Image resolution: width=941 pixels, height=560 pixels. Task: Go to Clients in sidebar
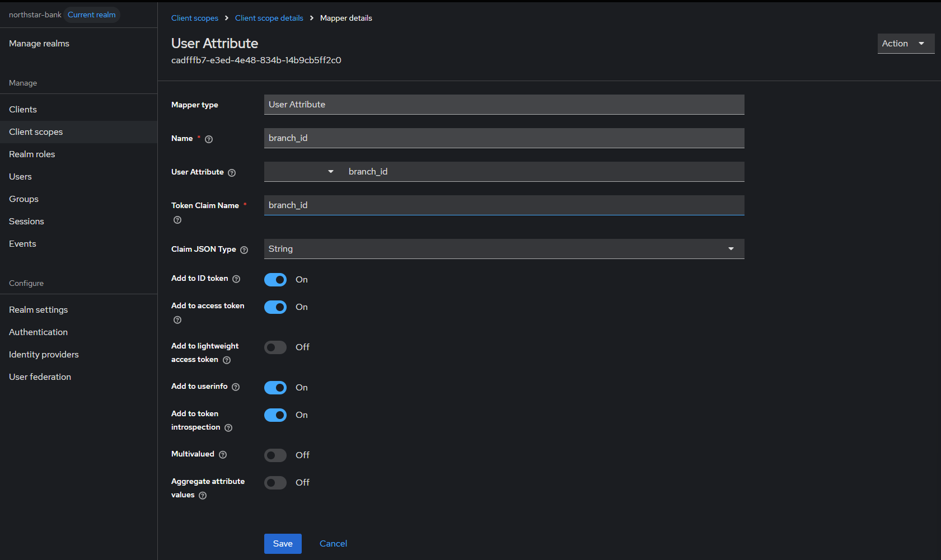[x=78, y=110]
